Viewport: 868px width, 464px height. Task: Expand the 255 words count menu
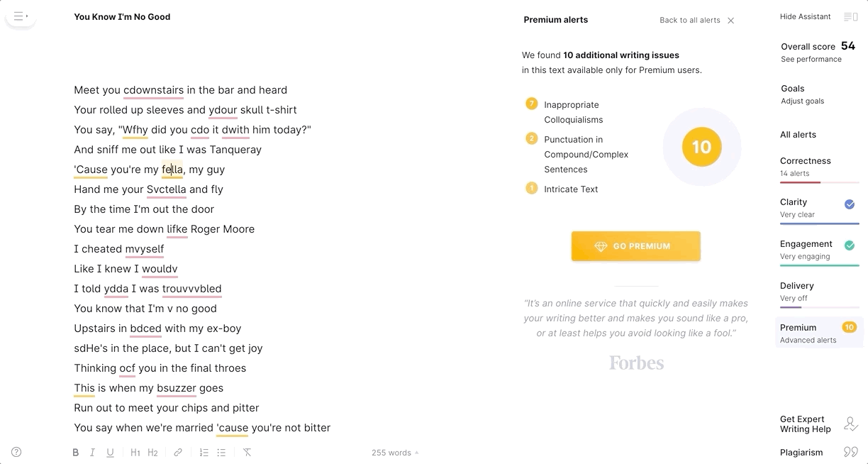coord(395,453)
